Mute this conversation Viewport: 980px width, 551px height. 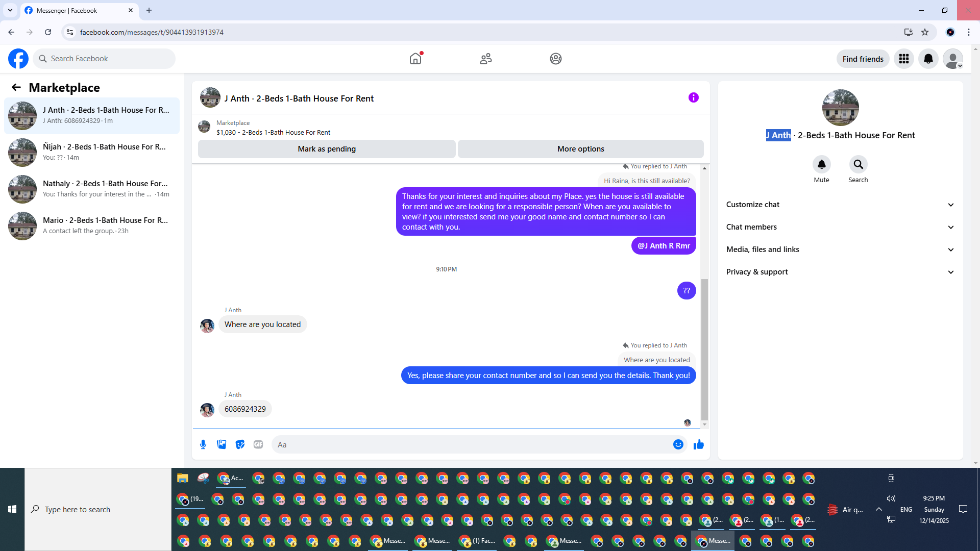821,164
